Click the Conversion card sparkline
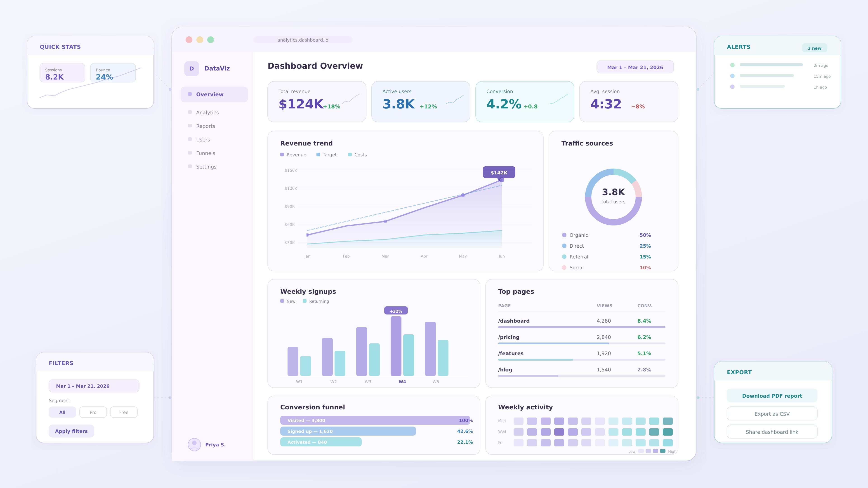 (x=559, y=99)
